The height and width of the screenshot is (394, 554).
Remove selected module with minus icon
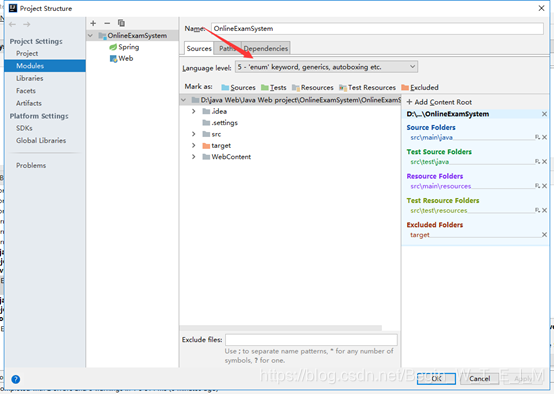click(107, 23)
